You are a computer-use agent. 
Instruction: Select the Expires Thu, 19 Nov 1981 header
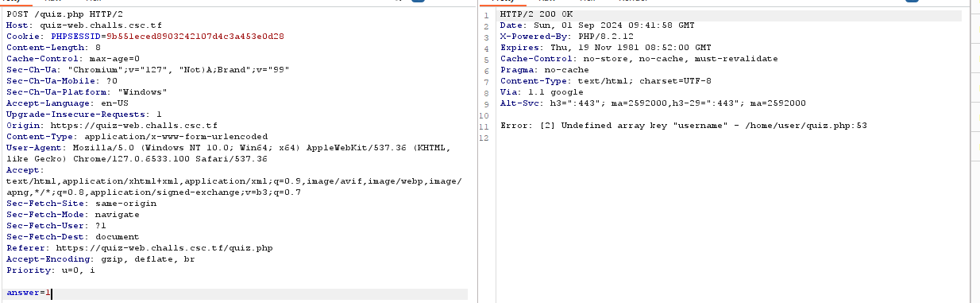coord(606,48)
